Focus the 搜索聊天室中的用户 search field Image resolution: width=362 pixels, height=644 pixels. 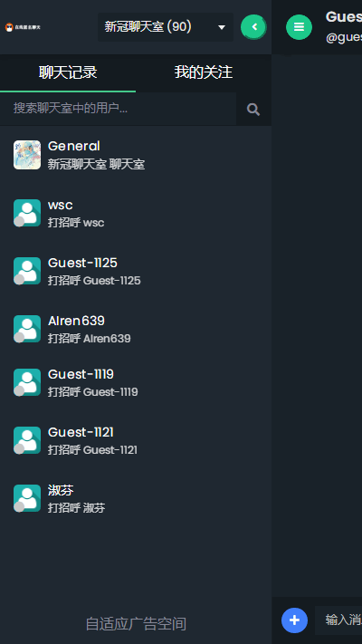point(119,109)
